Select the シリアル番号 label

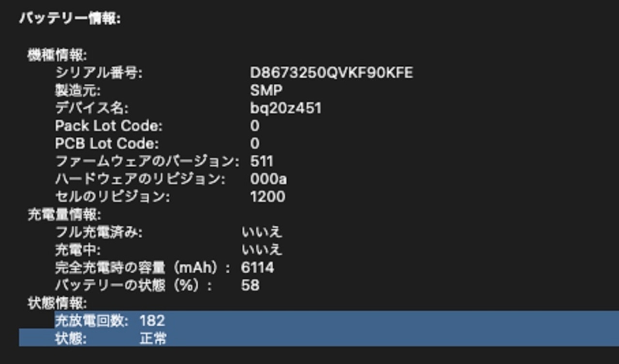99,73
